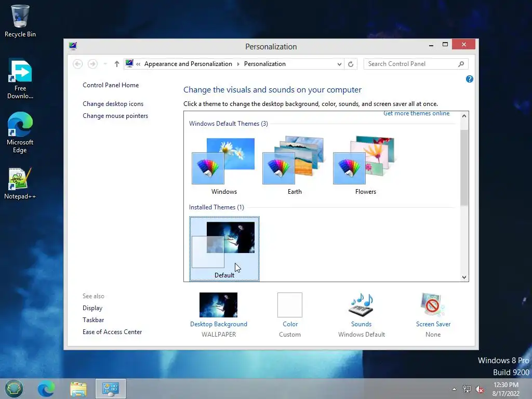Screen dimensions: 532x399
Task: Click the 'Windows Default Themes (3)' heading
Action: [229, 124]
